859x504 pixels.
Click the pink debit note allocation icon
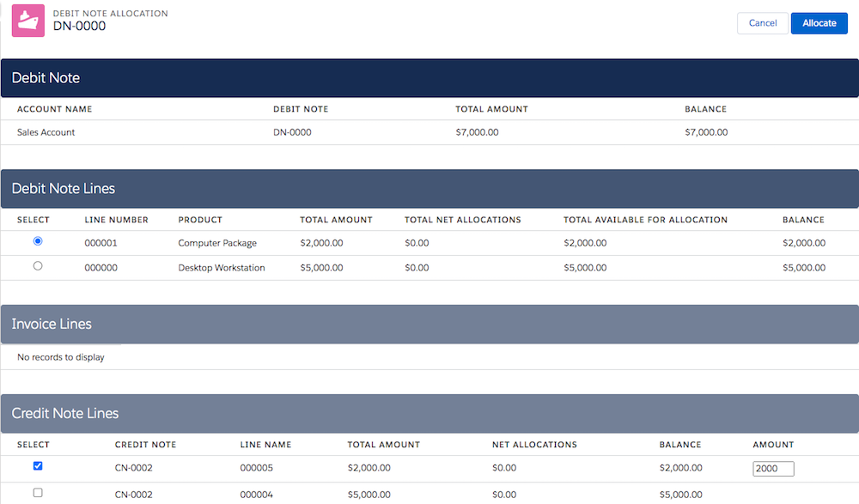[28, 21]
